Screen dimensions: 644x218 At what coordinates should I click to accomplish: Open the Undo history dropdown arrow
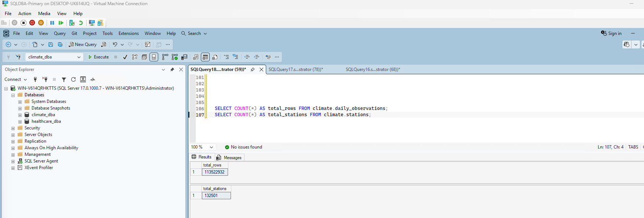(122, 44)
